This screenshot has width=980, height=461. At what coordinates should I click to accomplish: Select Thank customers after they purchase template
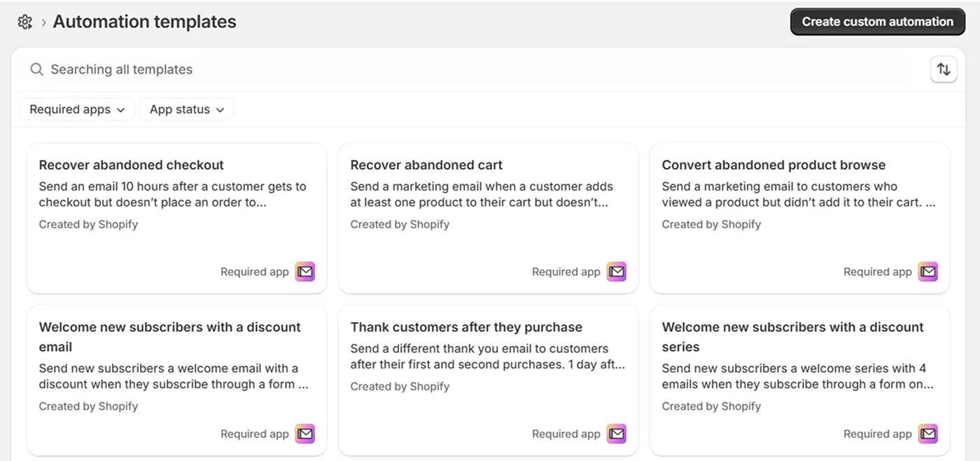[x=488, y=380]
